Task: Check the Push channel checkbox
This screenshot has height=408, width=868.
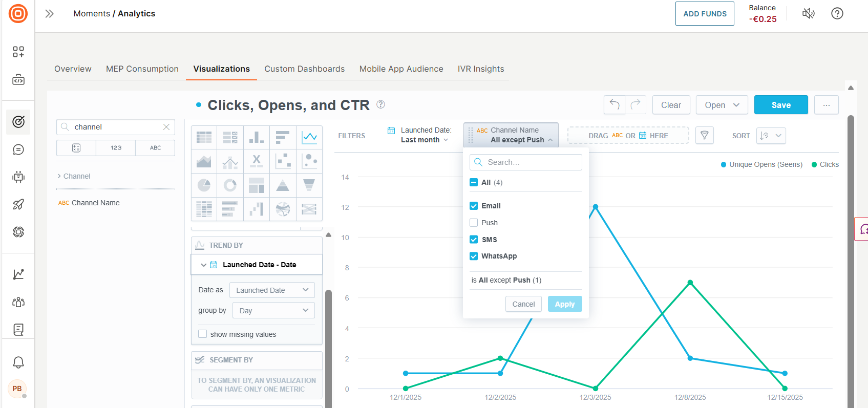Action: [474, 223]
